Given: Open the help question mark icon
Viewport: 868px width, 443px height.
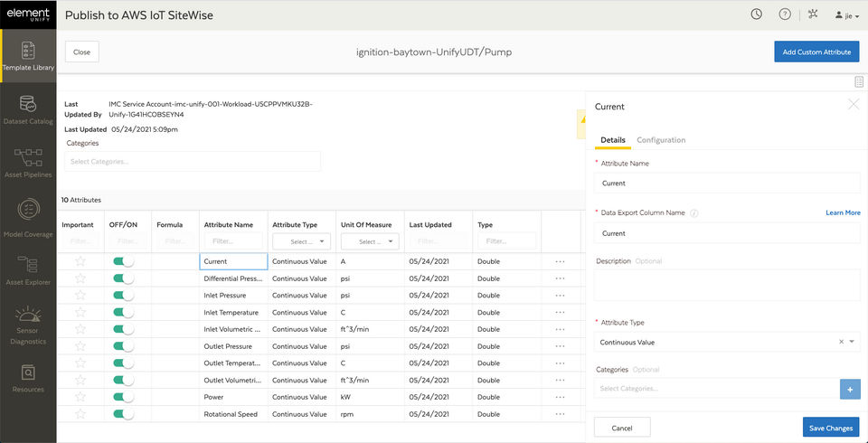Looking at the screenshot, I should (x=785, y=14).
